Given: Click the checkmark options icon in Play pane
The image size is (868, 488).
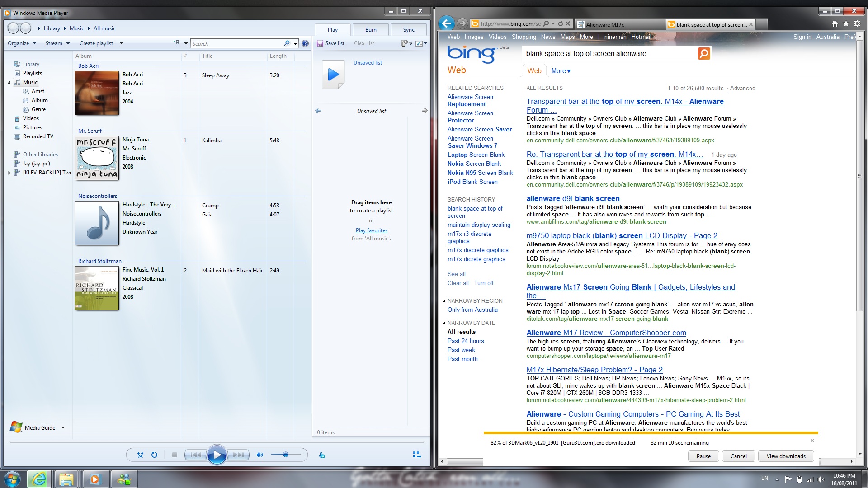Looking at the screenshot, I should point(421,43).
